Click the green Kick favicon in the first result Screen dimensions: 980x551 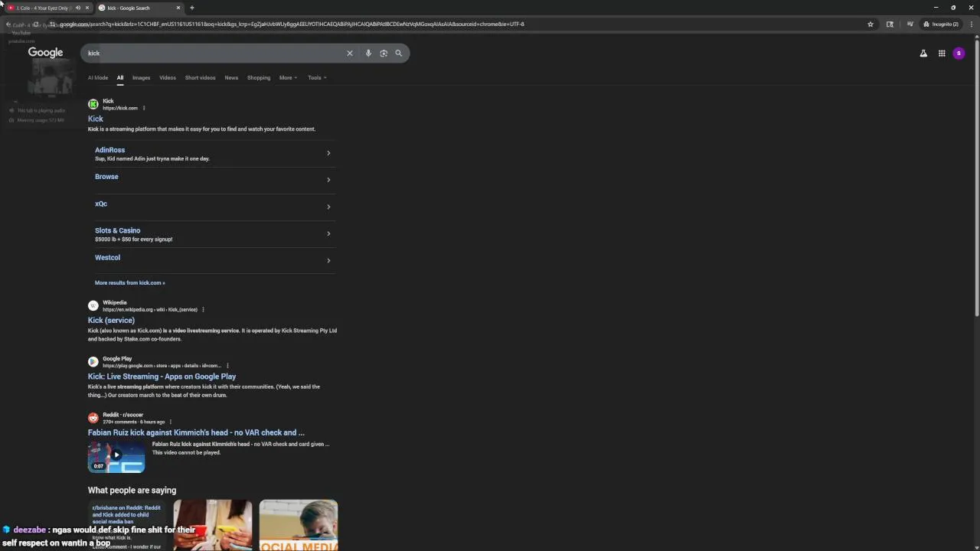click(93, 104)
